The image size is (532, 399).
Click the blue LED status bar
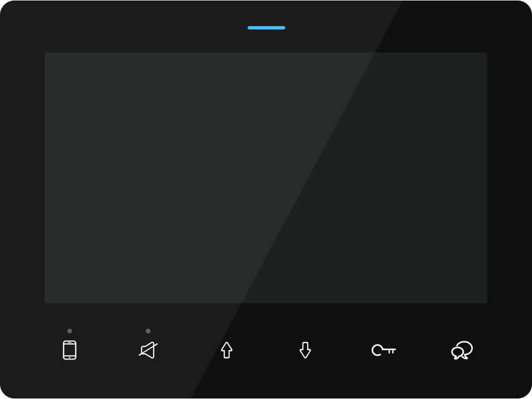coord(267,28)
